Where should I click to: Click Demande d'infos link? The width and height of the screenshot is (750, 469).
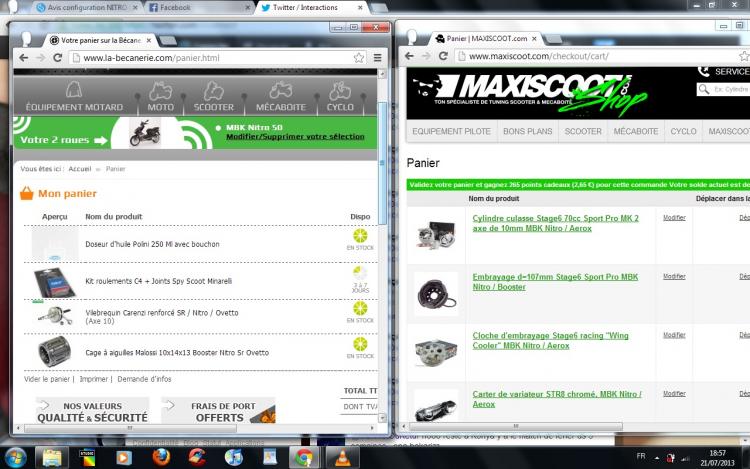point(144,379)
